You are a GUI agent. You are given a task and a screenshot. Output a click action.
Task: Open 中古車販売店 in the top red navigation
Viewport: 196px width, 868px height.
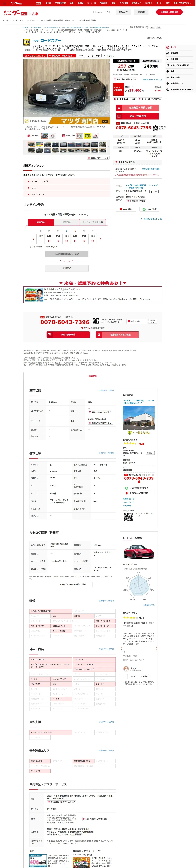pos(60,3)
